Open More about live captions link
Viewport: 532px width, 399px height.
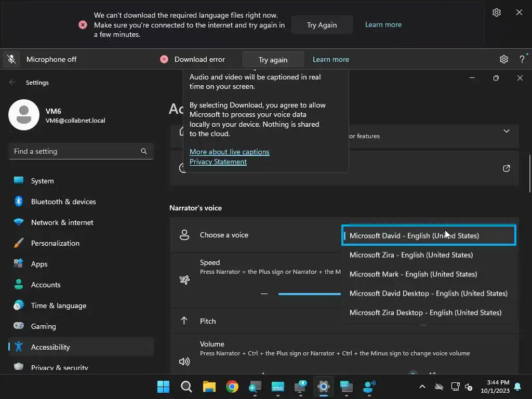(229, 152)
